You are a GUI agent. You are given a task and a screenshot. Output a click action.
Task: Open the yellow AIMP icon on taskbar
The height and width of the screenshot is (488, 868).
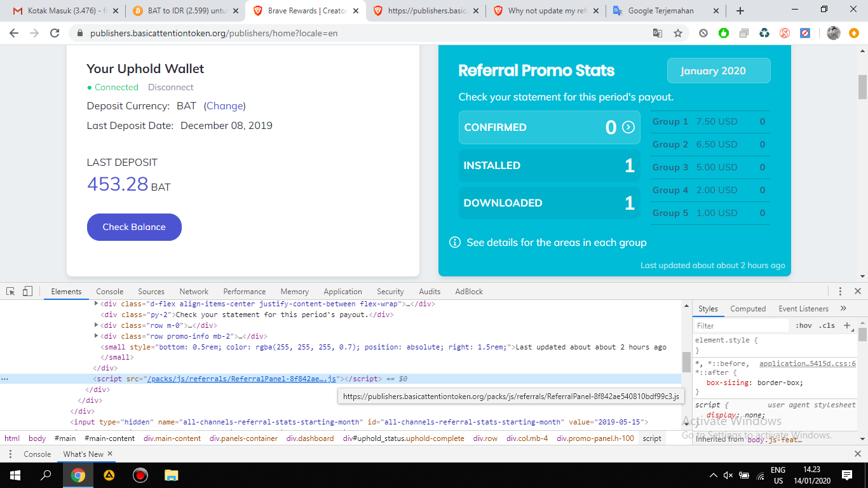pos(109,475)
